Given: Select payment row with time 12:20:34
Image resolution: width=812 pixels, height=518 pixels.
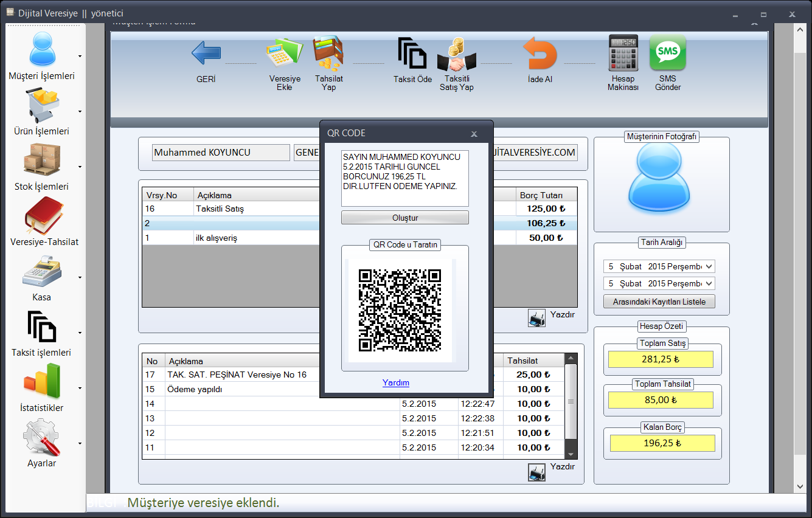Looking at the screenshot, I should [x=353, y=447].
